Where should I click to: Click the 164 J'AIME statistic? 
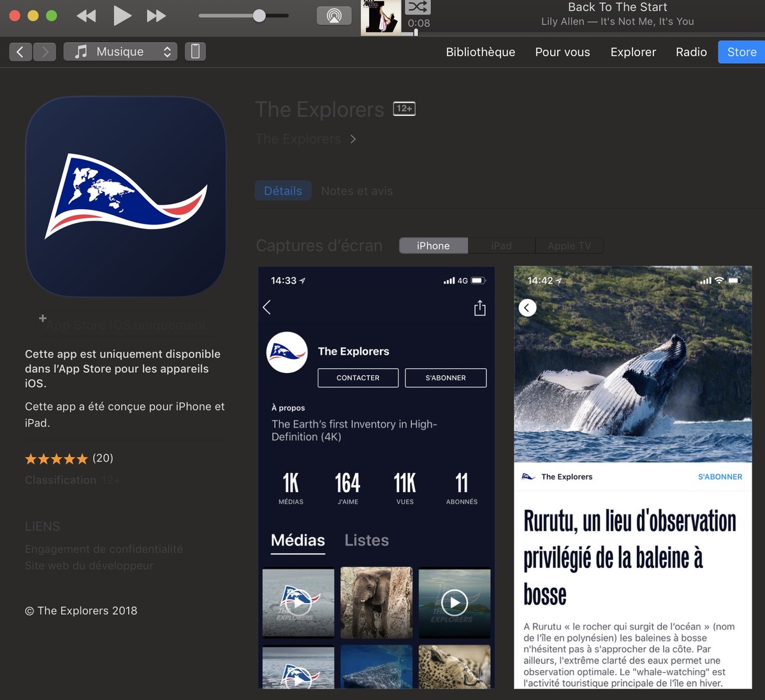click(347, 489)
